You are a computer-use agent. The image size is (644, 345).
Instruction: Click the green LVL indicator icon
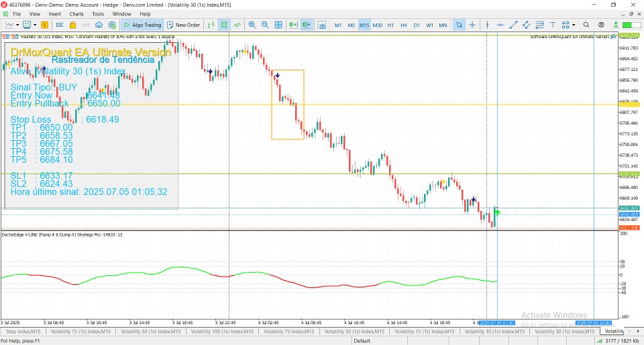tap(616, 25)
